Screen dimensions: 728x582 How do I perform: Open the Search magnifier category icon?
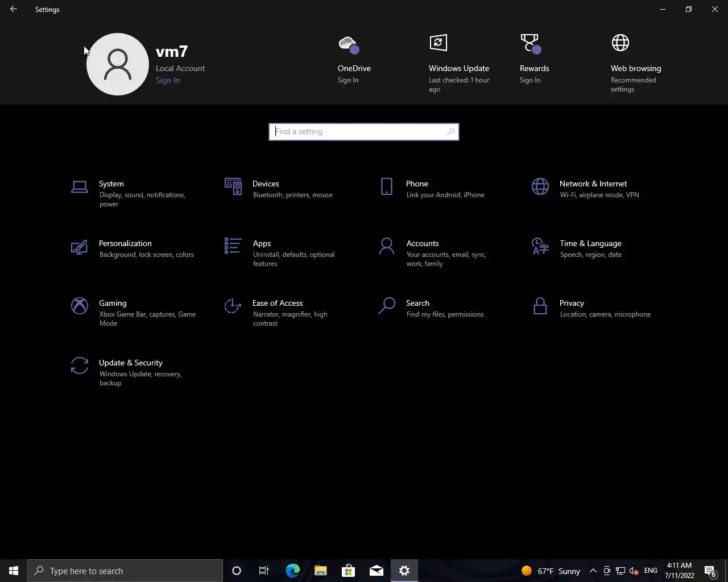tap(387, 306)
